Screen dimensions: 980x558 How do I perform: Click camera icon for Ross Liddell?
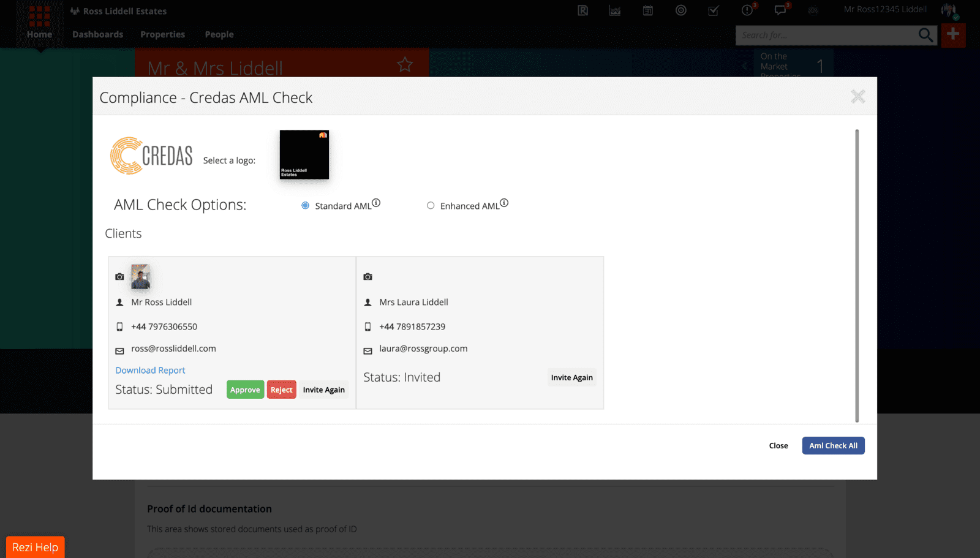(119, 277)
